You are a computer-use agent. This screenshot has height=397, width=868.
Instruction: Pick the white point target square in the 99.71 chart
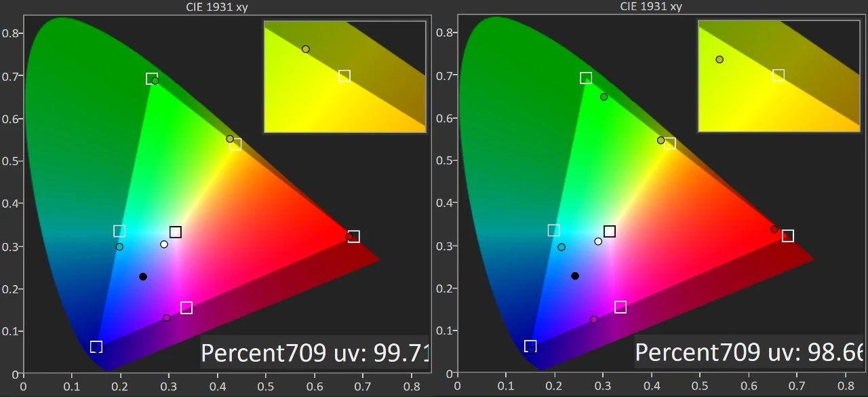[x=176, y=232]
